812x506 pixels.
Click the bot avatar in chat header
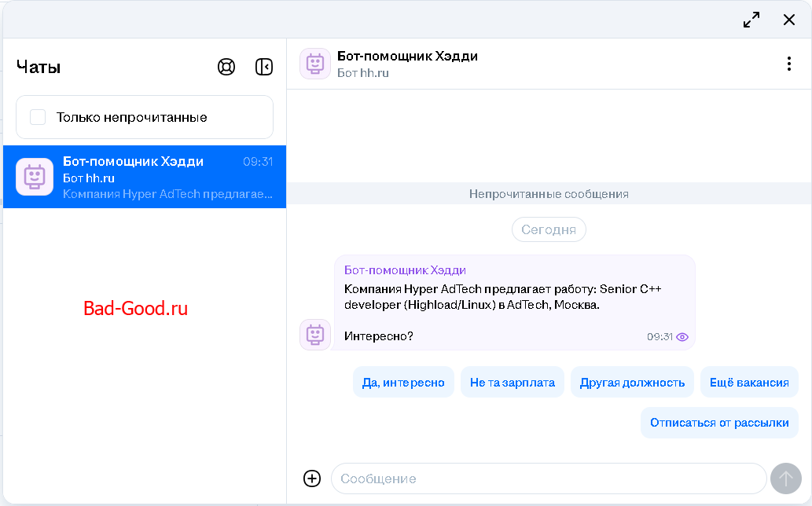click(315, 64)
